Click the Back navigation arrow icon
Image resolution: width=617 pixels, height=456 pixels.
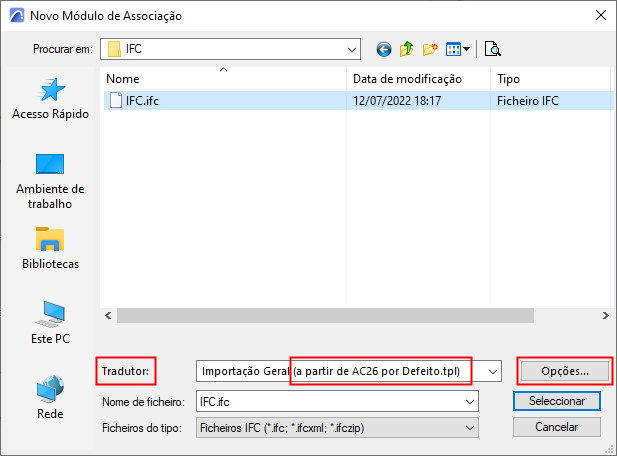click(383, 48)
